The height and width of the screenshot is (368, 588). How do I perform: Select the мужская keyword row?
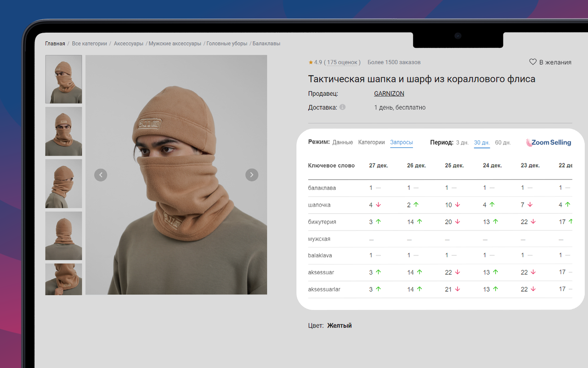click(x=440, y=239)
